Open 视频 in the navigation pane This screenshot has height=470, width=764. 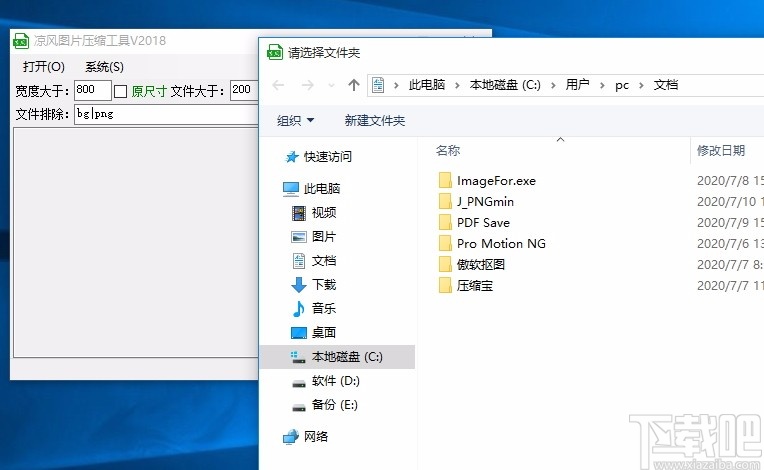[314, 213]
